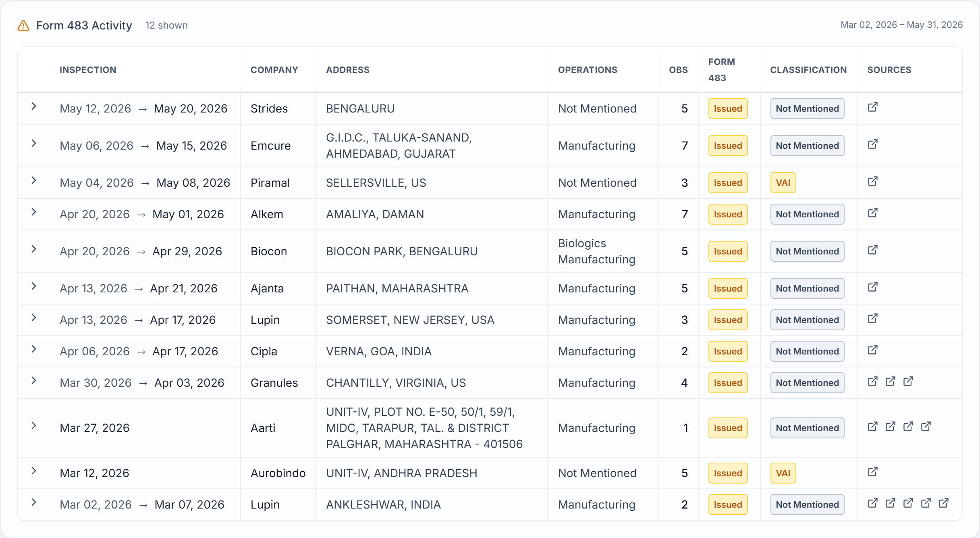Click the CLASSIFICATION column header
This screenshot has height=538, width=980.
pyautogui.click(x=808, y=70)
